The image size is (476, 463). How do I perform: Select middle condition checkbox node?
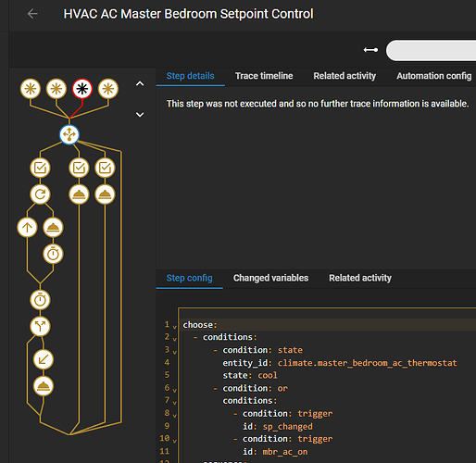pyautogui.click(x=79, y=168)
